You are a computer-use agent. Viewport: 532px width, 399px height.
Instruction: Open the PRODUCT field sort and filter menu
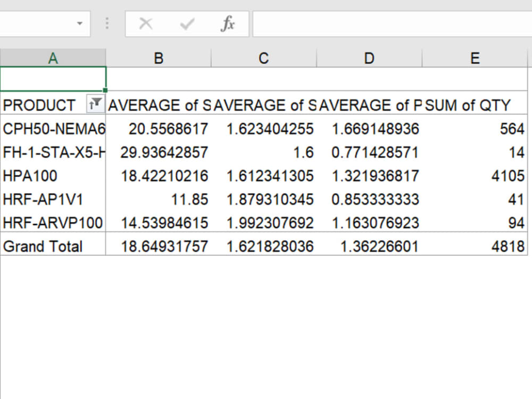96,104
